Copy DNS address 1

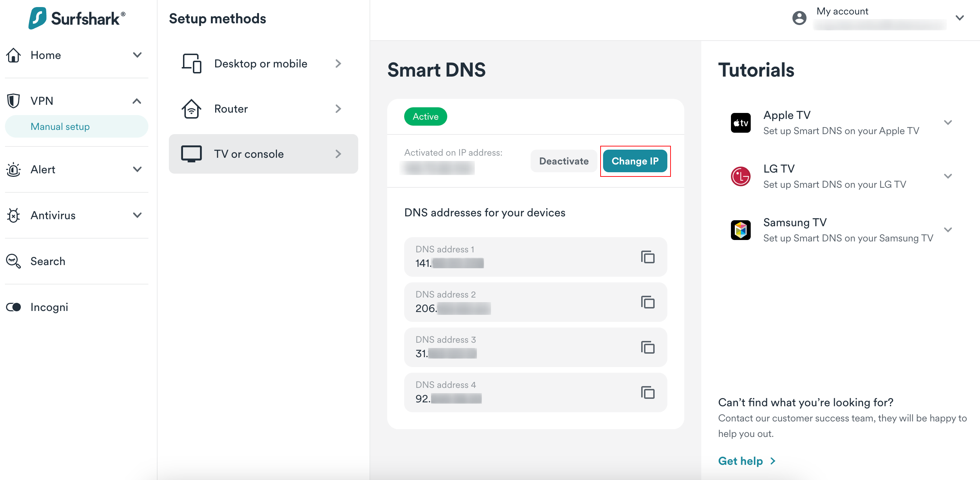[648, 257]
